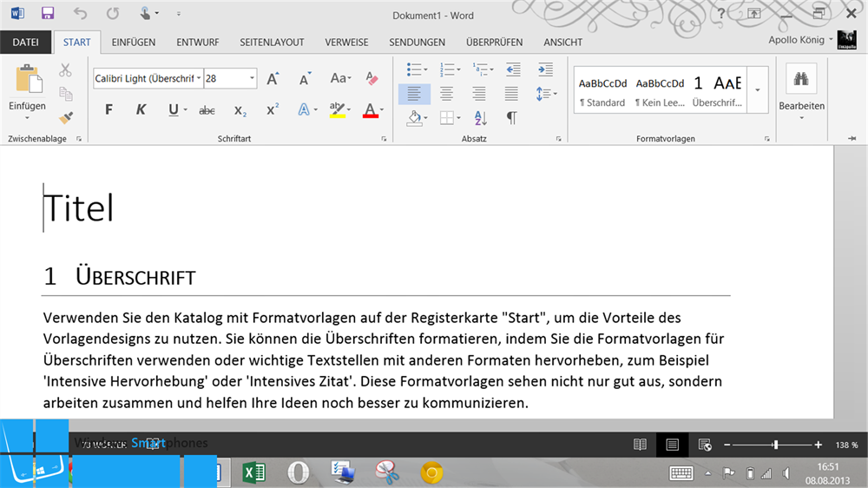The height and width of the screenshot is (488, 868).
Task: Click the Format Painter brush icon
Action: 66,117
